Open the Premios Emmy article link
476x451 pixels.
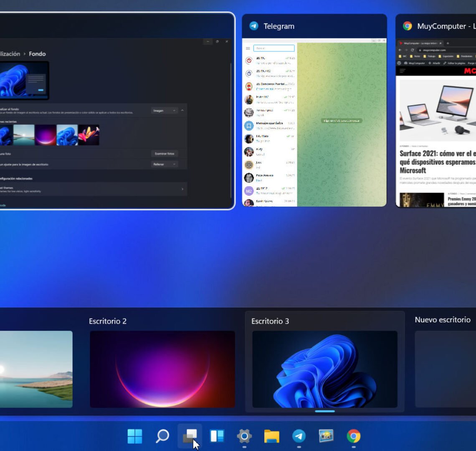pos(462,201)
